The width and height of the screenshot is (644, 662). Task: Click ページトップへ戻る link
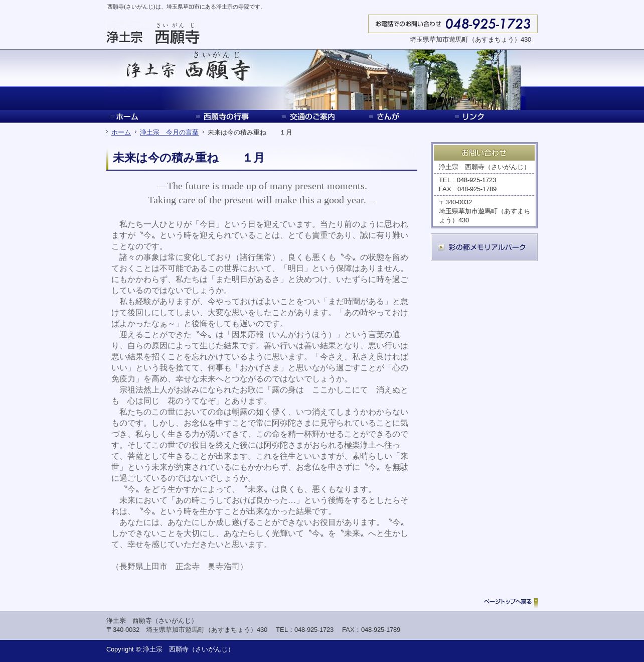[508, 602]
